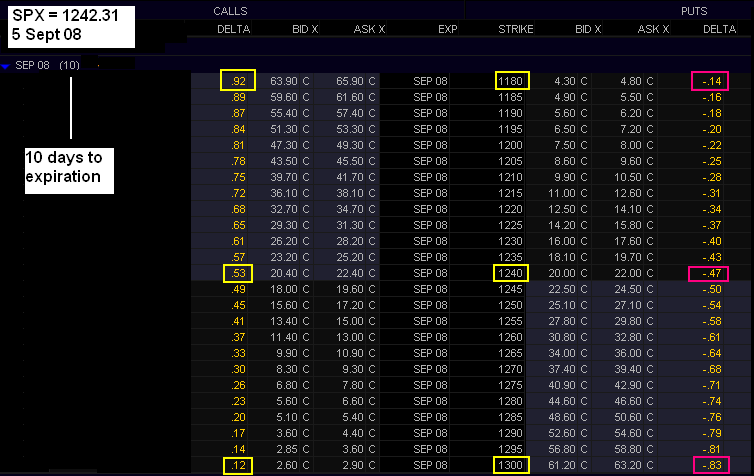
Task: Select the 1200 strike cell
Action: pos(510,145)
